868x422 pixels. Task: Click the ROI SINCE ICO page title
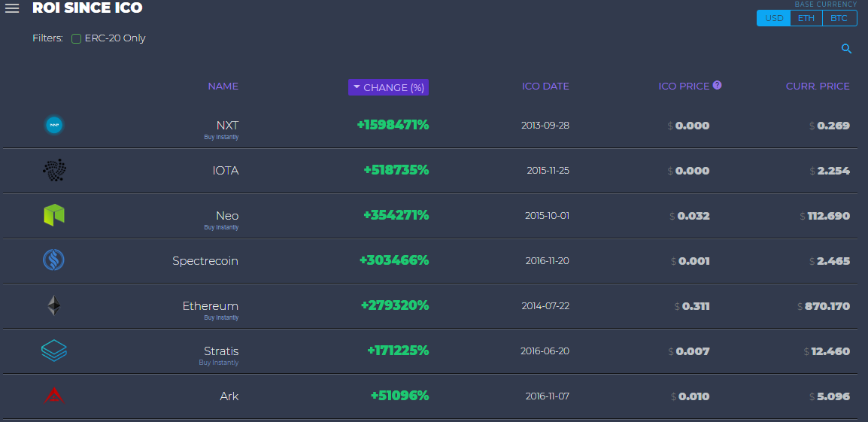point(87,8)
